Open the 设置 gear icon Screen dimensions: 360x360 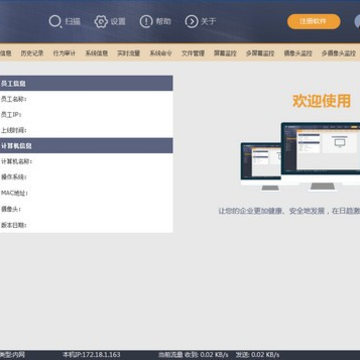tap(101, 22)
